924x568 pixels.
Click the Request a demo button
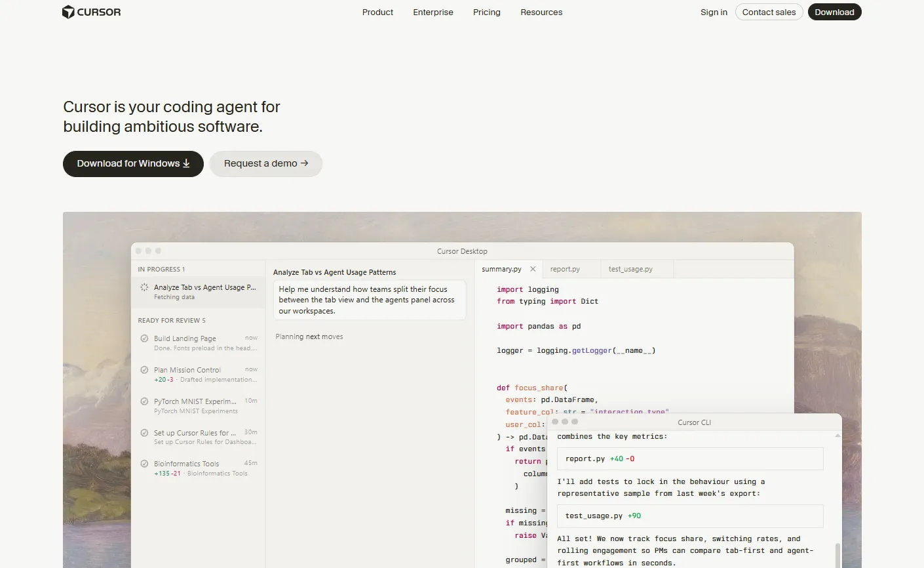(x=266, y=163)
